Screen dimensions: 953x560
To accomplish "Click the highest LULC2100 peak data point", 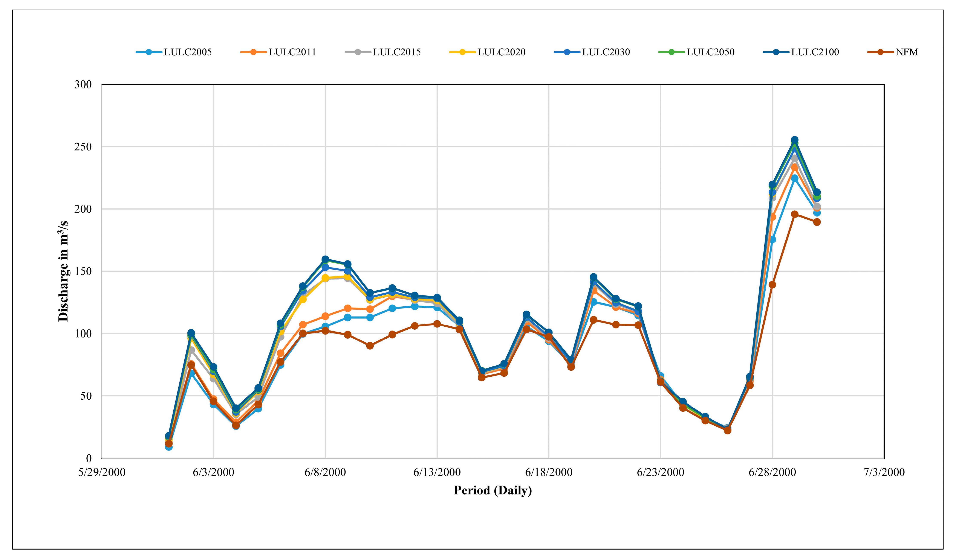I will point(795,140).
